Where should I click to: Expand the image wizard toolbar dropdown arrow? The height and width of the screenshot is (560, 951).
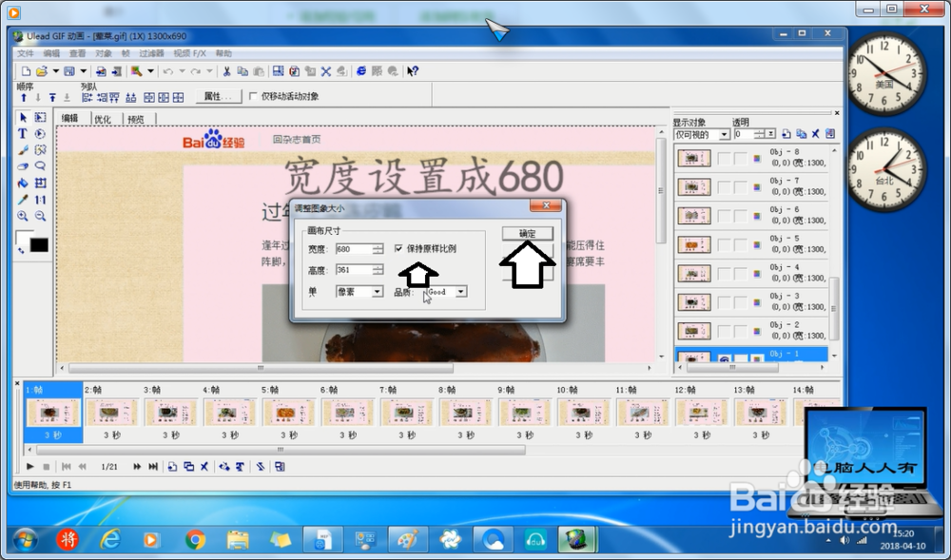click(150, 71)
